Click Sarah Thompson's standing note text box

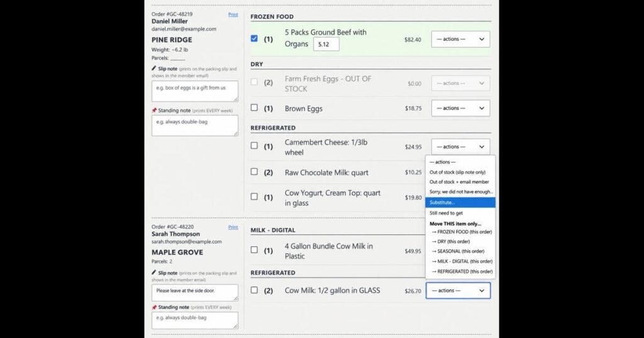[x=195, y=320]
